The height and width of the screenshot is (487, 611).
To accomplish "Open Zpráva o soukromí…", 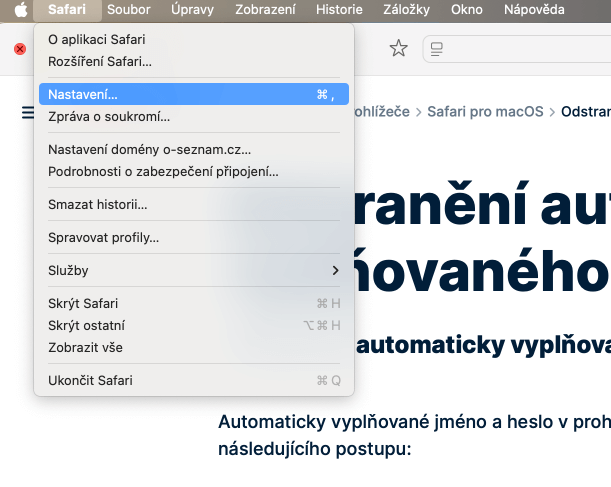I will (x=109, y=116).
